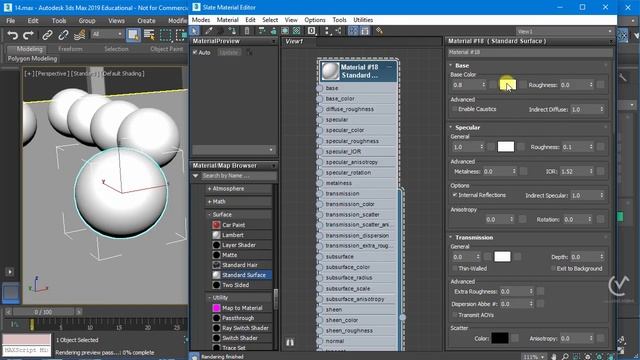
Task: Click Zoom magnifier in Slate status bar
Action: click(565, 357)
